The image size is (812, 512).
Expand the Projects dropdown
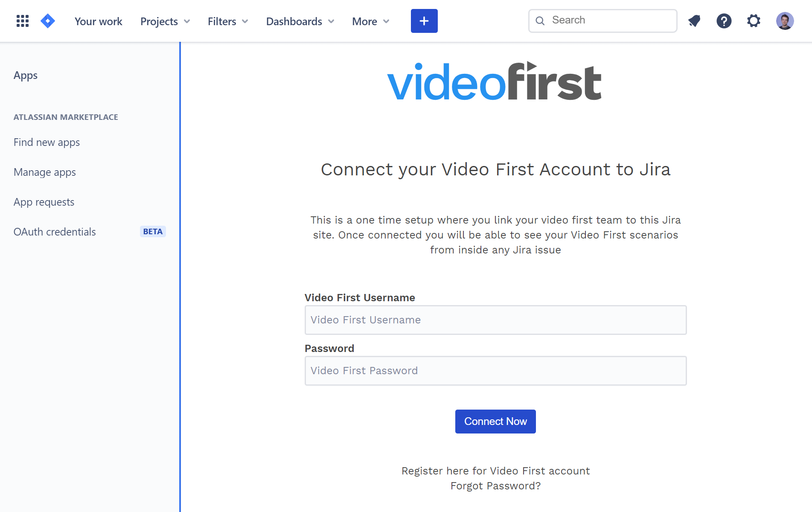(x=165, y=21)
